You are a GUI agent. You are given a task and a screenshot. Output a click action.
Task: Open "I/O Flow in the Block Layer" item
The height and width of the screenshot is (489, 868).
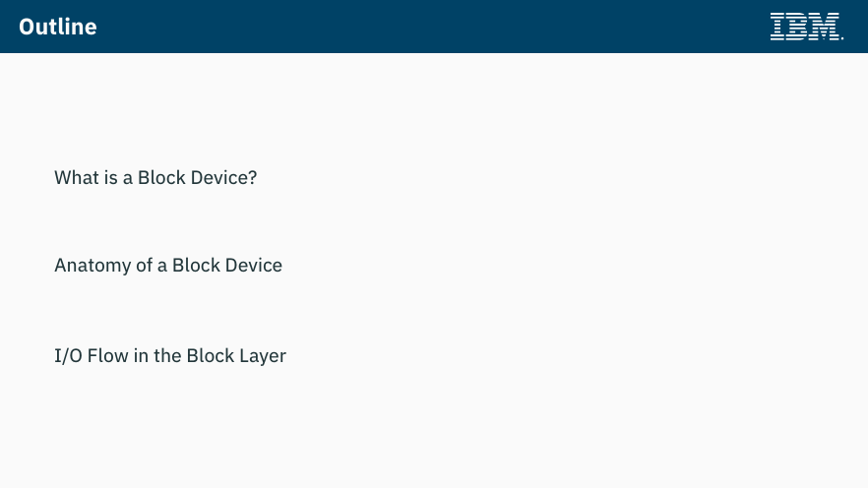pyautogui.click(x=170, y=356)
